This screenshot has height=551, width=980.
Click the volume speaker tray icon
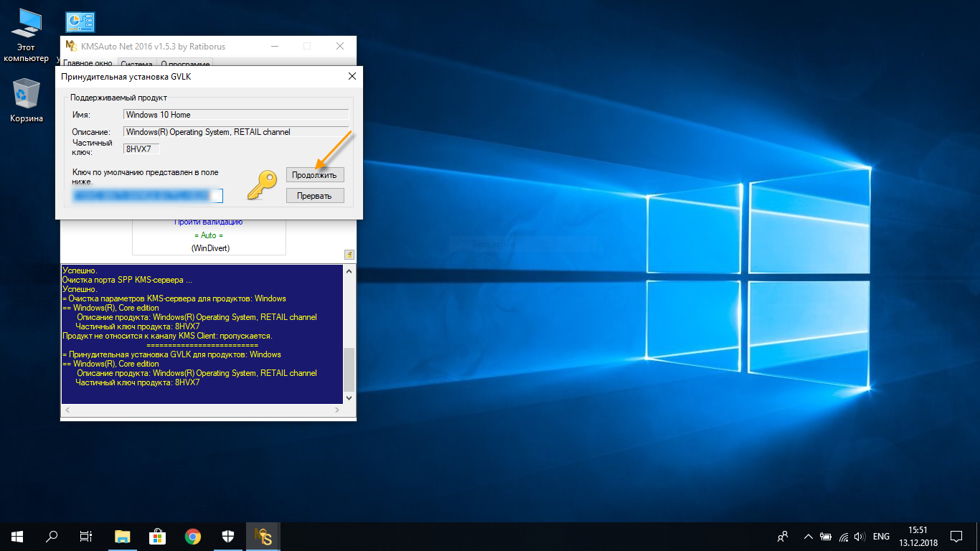(x=860, y=536)
